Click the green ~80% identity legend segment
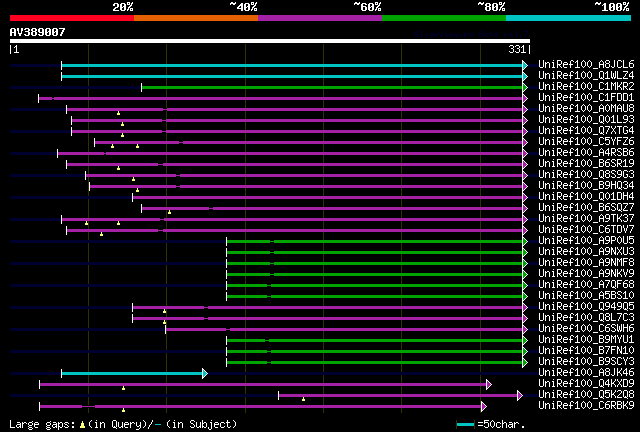This screenshot has height=432, width=640. click(444, 18)
